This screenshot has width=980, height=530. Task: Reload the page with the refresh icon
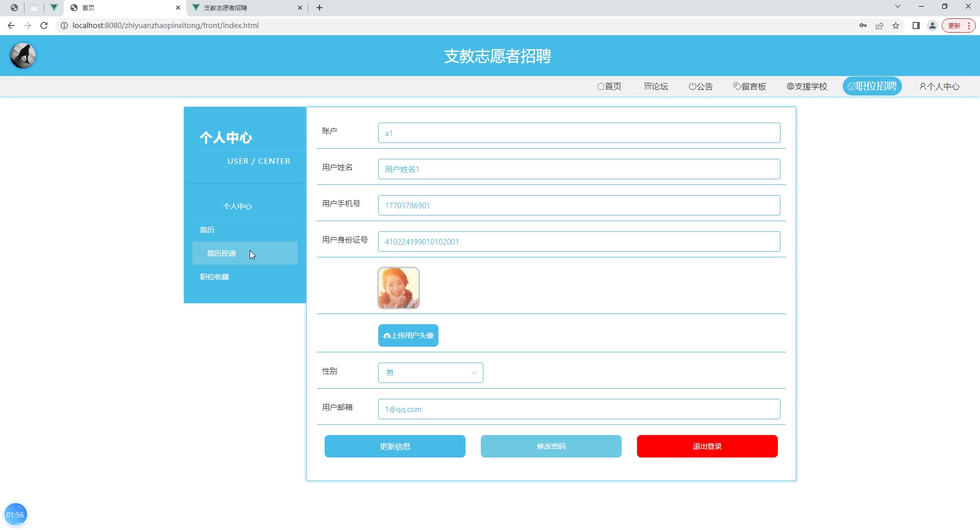point(44,26)
